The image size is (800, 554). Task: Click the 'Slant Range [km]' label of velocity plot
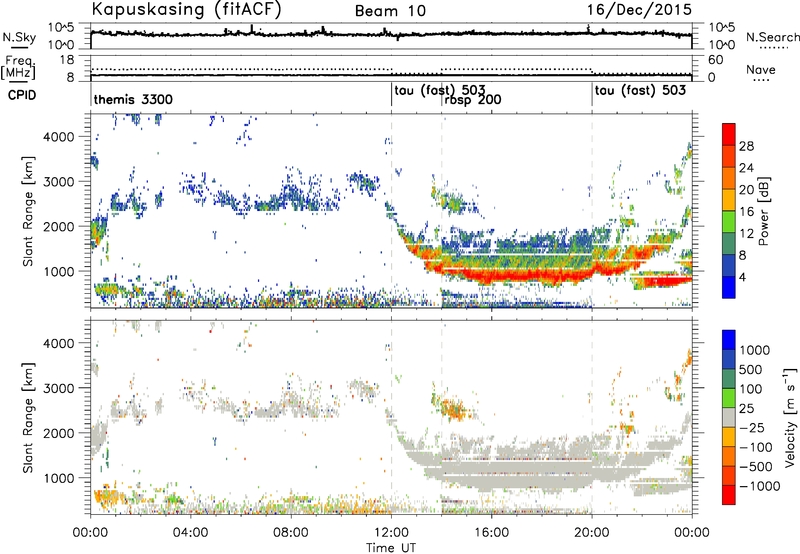click(x=28, y=418)
